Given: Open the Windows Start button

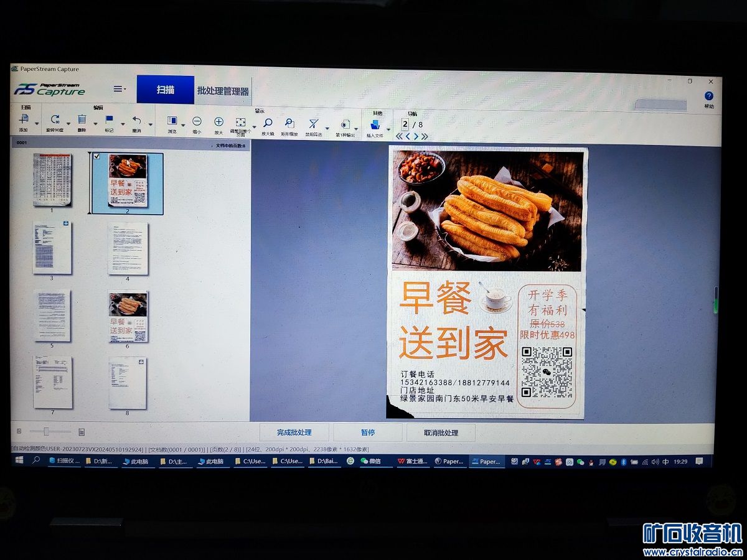Looking at the screenshot, I should pyautogui.click(x=19, y=460).
